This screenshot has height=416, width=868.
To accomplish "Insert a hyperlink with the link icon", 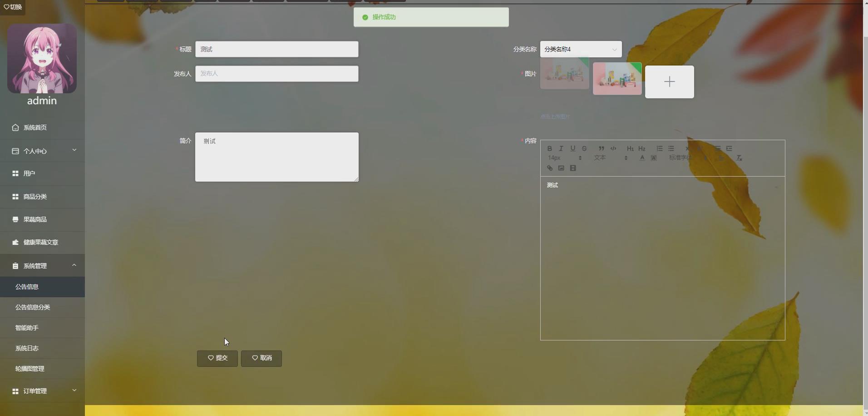I will [x=549, y=168].
